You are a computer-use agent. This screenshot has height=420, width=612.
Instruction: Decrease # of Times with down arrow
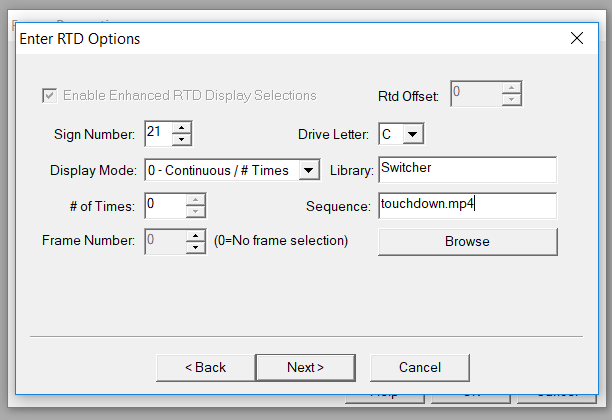pyautogui.click(x=196, y=212)
